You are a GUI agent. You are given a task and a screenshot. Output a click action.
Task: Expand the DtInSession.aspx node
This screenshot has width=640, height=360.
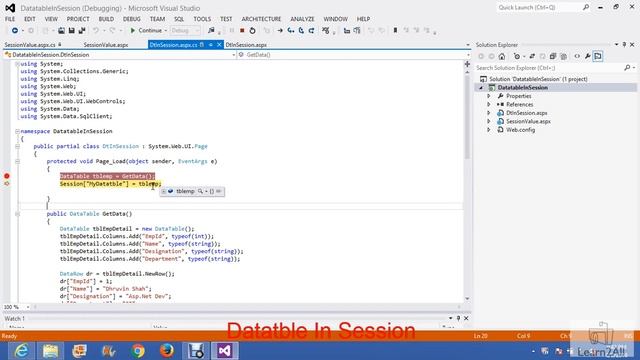[489, 113]
